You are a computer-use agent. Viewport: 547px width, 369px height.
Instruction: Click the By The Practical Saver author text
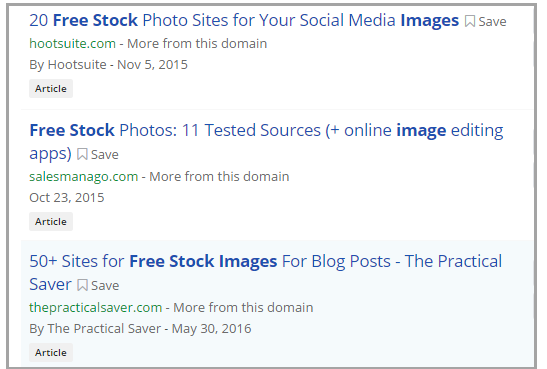coord(95,329)
